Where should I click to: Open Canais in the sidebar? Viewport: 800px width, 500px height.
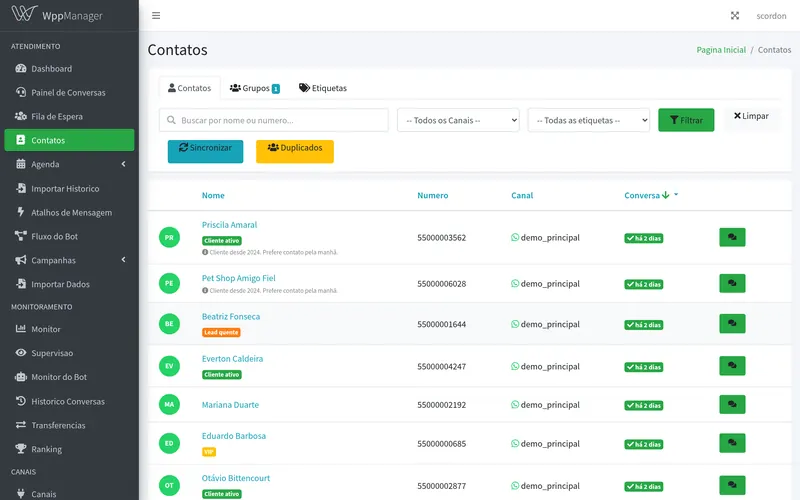pyautogui.click(x=69, y=494)
